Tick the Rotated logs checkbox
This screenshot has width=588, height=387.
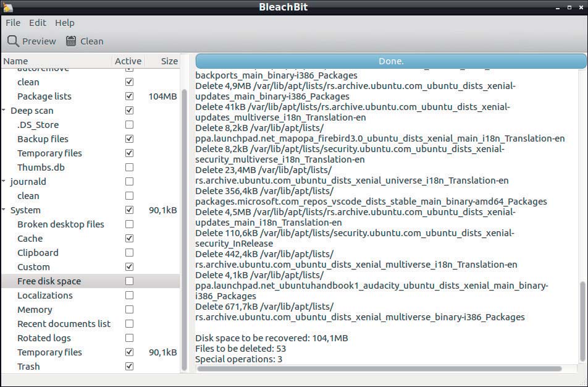coord(129,338)
